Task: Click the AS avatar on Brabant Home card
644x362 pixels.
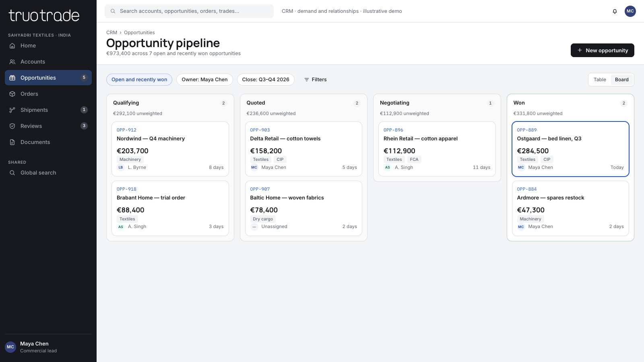Action: click(121, 227)
